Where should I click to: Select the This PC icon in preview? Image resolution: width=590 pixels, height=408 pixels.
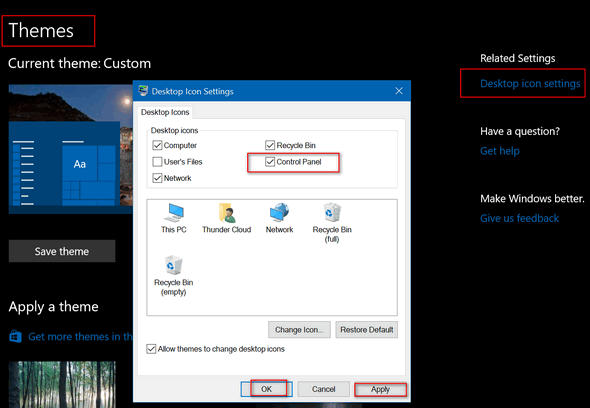(173, 218)
